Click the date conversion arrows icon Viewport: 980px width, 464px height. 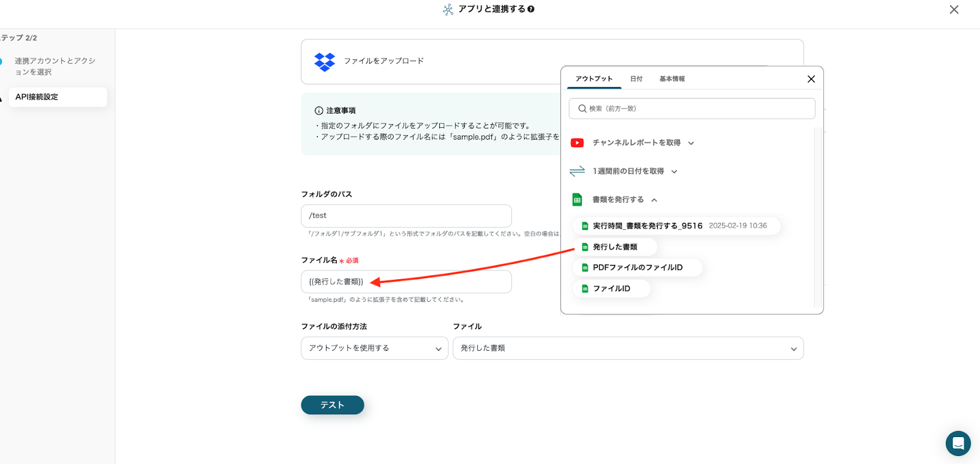tap(577, 171)
